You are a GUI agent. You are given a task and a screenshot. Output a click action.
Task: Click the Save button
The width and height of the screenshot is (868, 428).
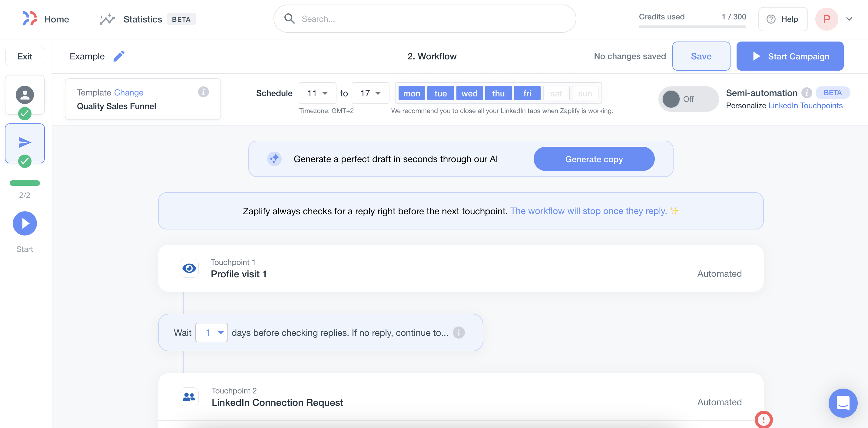point(701,56)
